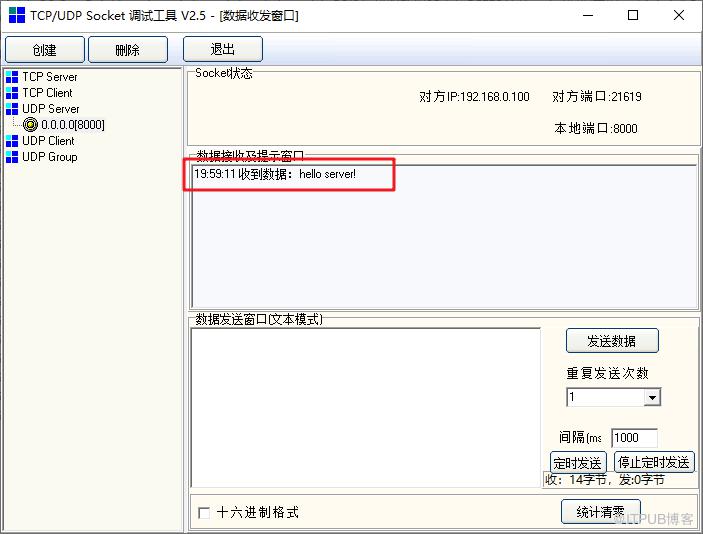Click the 定时发送 button
Viewport: 703px width, 534px height.
pyautogui.click(x=578, y=462)
